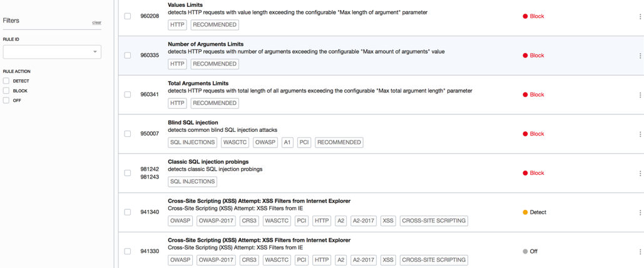Select the checkbox for rule 960208
This screenshot has width=644, height=268.
(128, 16)
